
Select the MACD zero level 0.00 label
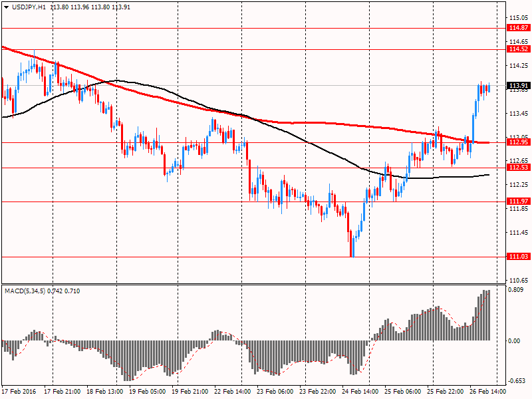[514, 341]
